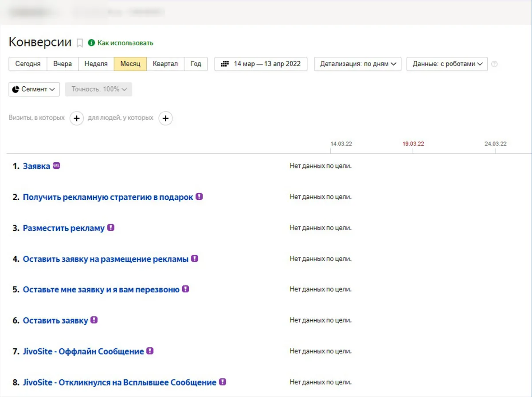Open goal 6 Оставить заявку
Screen dimensions: 532x397
coord(55,321)
